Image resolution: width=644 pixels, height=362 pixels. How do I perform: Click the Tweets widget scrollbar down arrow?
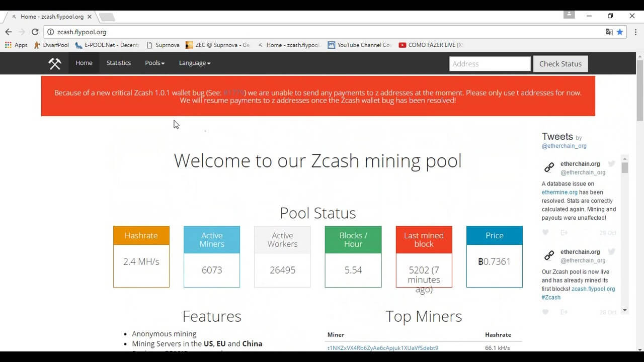tap(625, 310)
